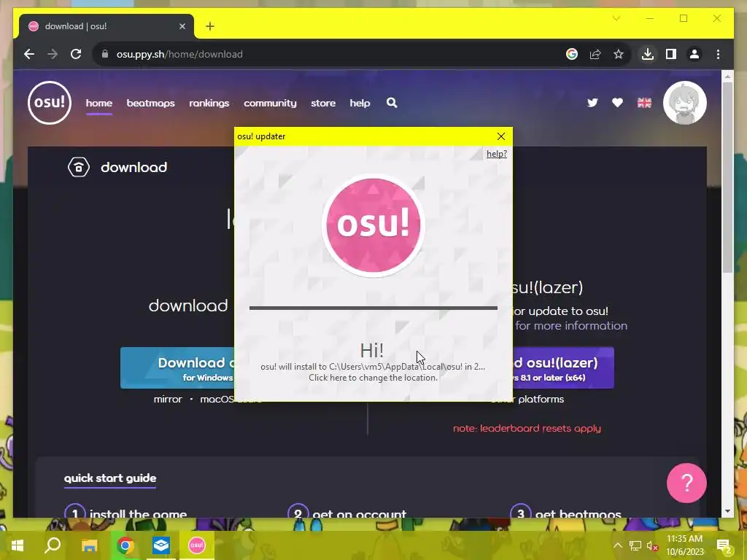747x560 pixels.
Task: Close the download | osu! tab
Action: [182, 26]
